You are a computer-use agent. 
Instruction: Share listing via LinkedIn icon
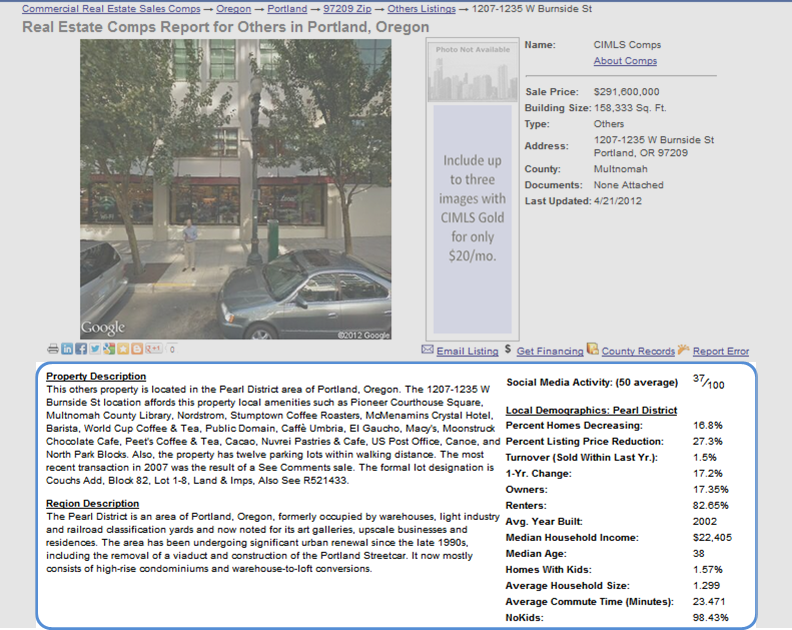pyautogui.click(x=67, y=349)
